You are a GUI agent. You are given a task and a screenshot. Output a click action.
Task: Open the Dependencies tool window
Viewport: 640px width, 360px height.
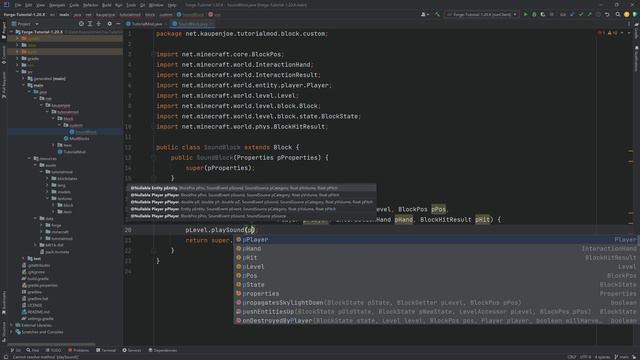[162, 350]
